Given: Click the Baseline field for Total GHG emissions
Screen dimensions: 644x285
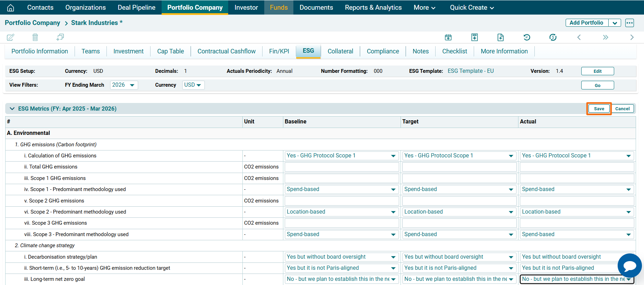Looking at the screenshot, I should point(341,167).
